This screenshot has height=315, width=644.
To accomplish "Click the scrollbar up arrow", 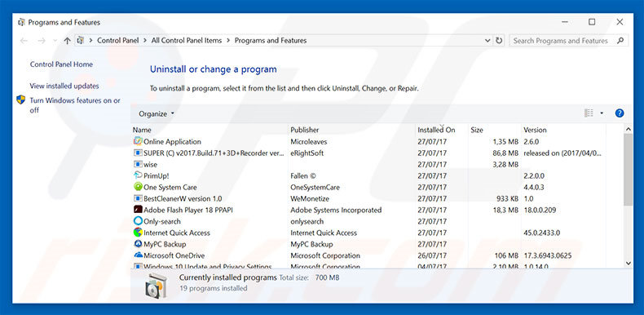I will click(628, 130).
